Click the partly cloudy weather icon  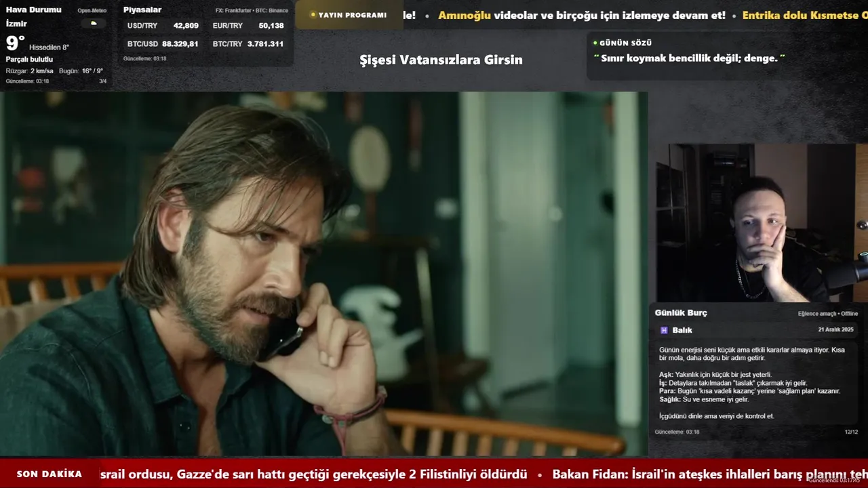point(94,24)
